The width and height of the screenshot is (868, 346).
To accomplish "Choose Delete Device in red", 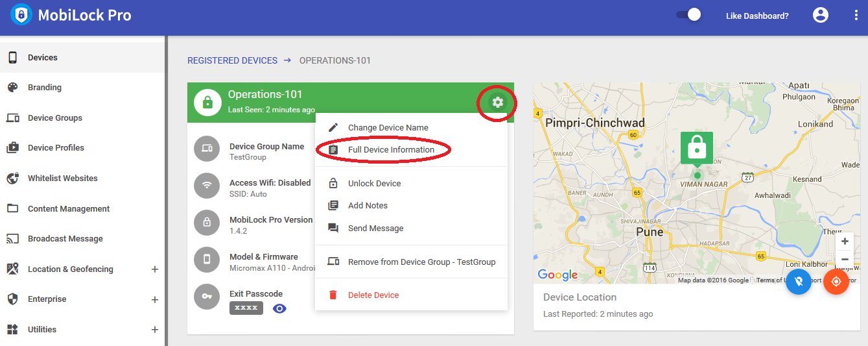I will pos(411,295).
